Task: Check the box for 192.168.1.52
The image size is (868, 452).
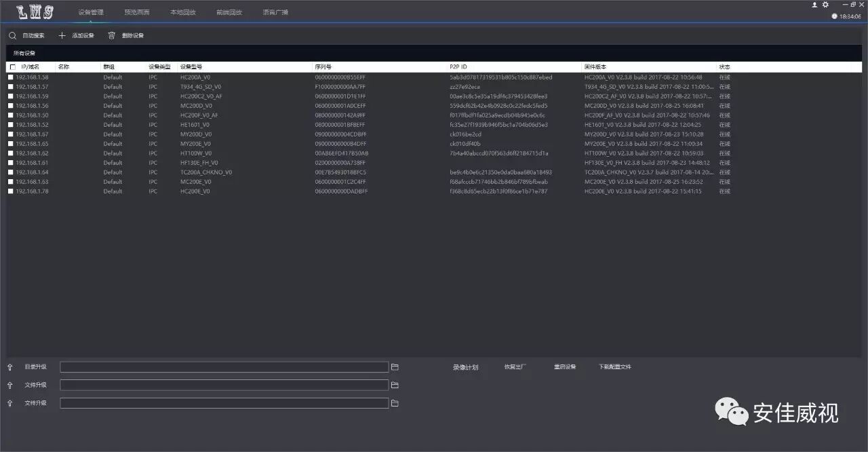Action: click(x=10, y=125)
